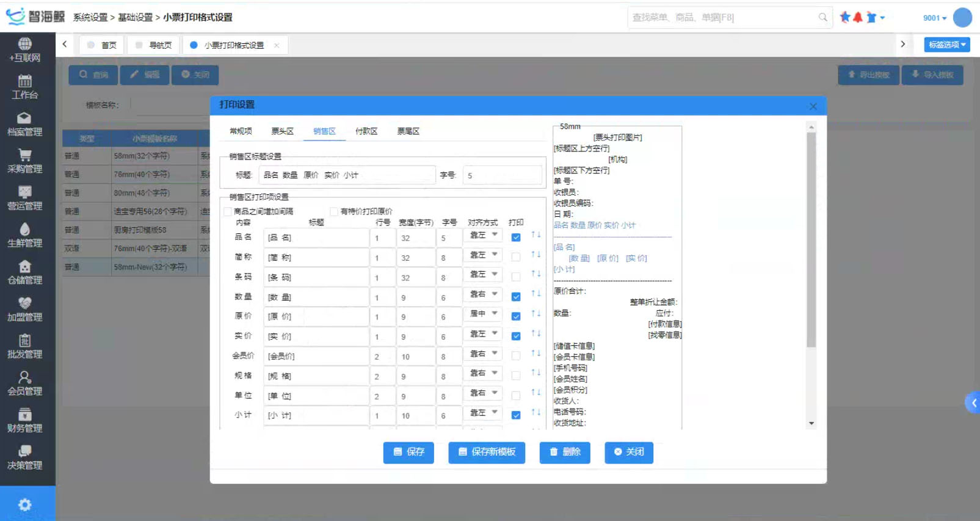This screenshot has width=980, height=521.
Task: Click the 生鲜管理 sidebar icon
Action: [x=25, y=230]
